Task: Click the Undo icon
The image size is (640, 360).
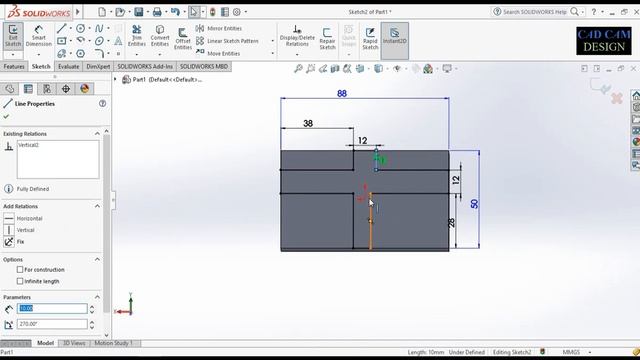Action: coord(175,12)
